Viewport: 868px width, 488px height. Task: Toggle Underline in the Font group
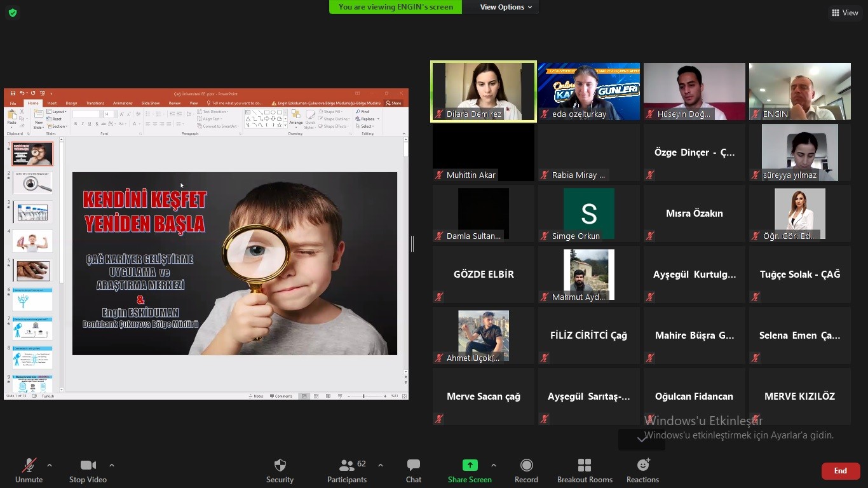[x=88, y=124]
